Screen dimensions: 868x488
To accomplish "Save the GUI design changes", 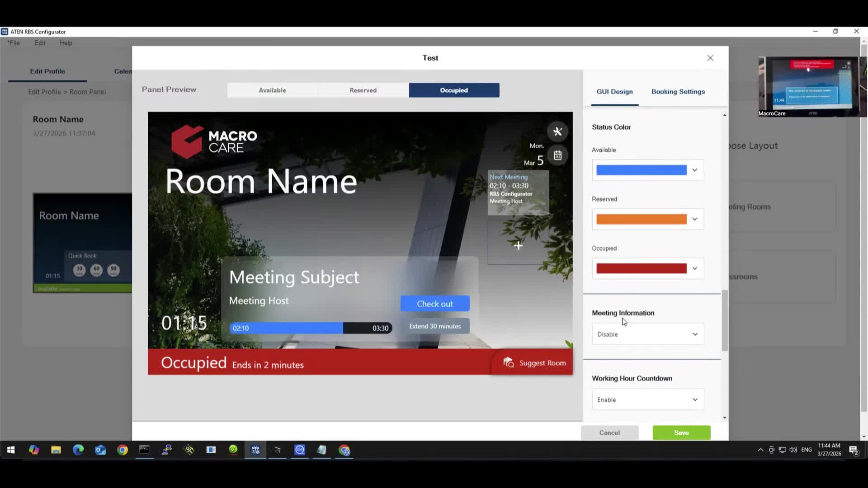I will coord(681,432).
